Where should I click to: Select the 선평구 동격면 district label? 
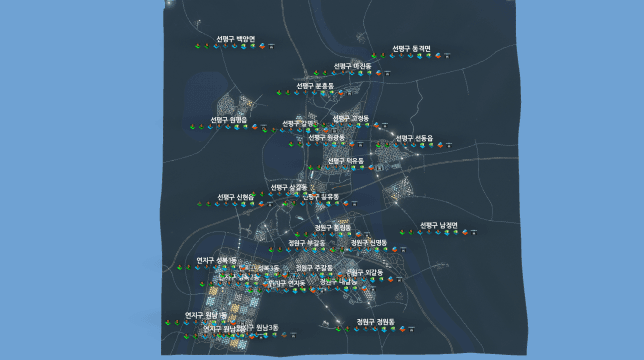tap(412, 48)
